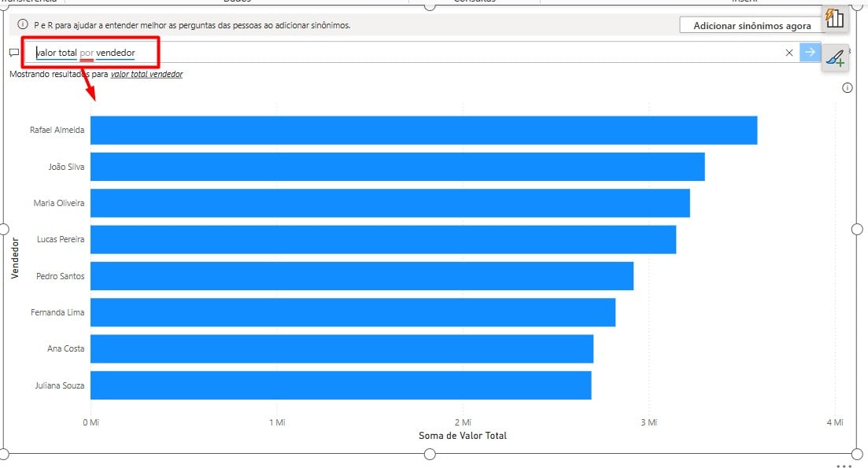
Task: Click the 'Maria Oliveira' axis label
Action: click(x=59, y=203)
